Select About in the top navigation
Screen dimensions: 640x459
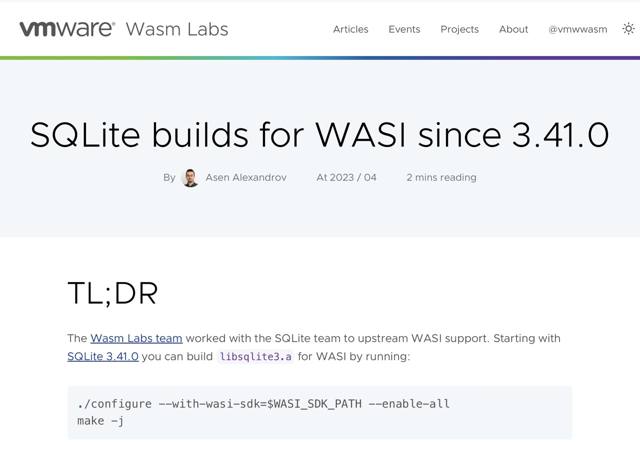pyautogui.click(x=513, y=29)
